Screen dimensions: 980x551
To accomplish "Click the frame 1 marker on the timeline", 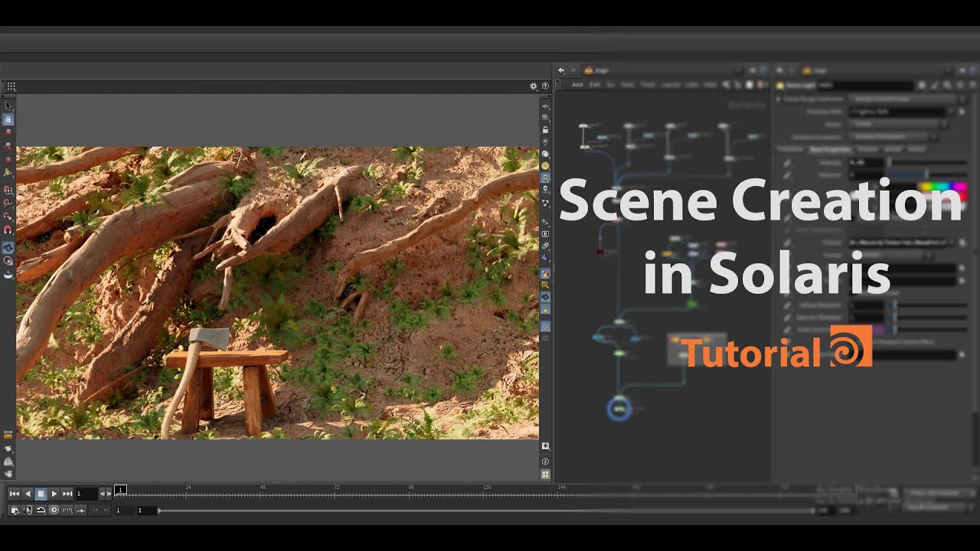I will [x=120, y=490].
